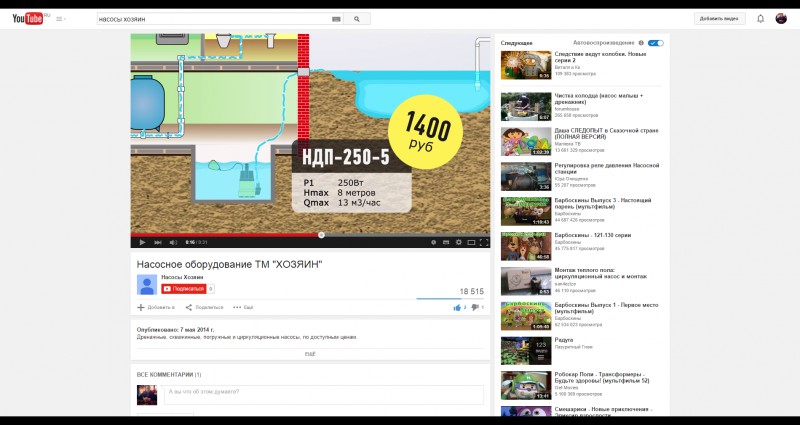Open the player settings gear
800x425 pixels.
point(459,242)
